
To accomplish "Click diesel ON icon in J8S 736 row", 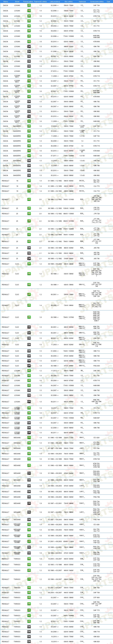I will coord(29,259).
